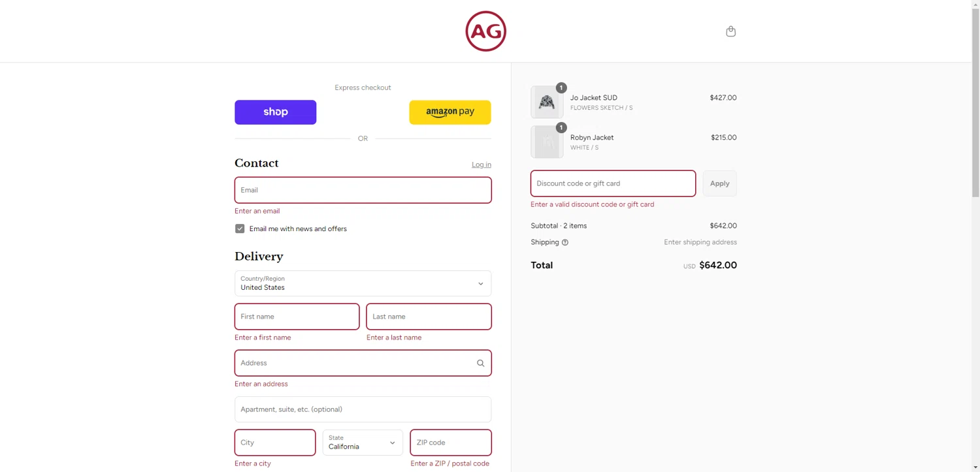Viewport: 980px width, 472px height.
Task: Click the City input field
Action: tap(275, 443)
